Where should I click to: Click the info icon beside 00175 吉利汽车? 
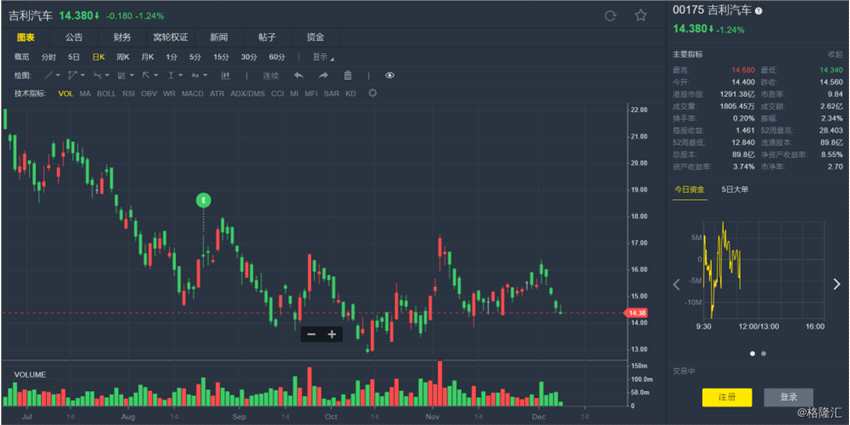(758, 11)
